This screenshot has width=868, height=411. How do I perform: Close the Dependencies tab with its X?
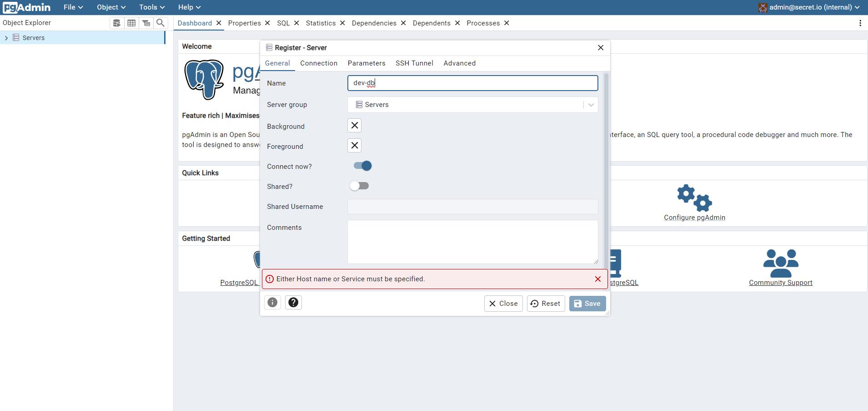tap(403, 23)
